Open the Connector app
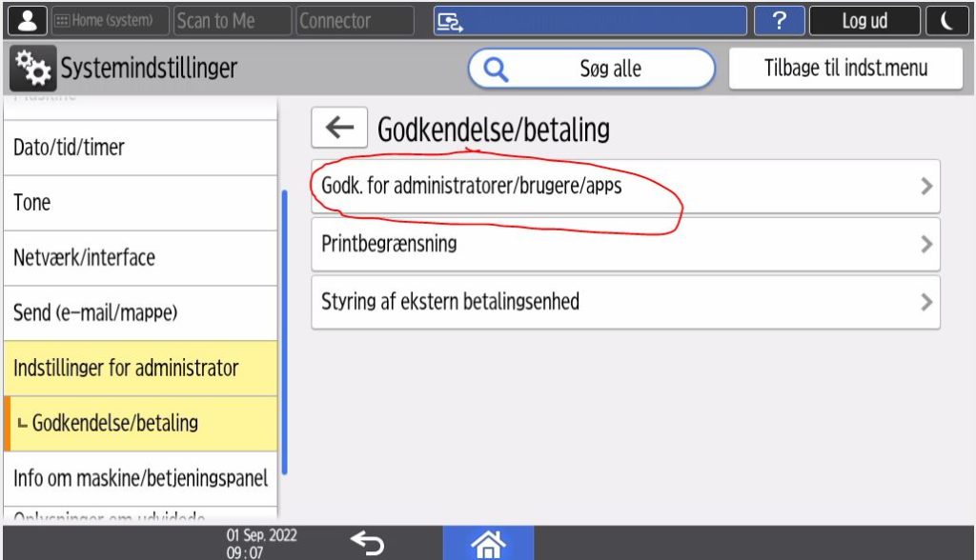The image size is (976, 560). (x=355, y=21)
